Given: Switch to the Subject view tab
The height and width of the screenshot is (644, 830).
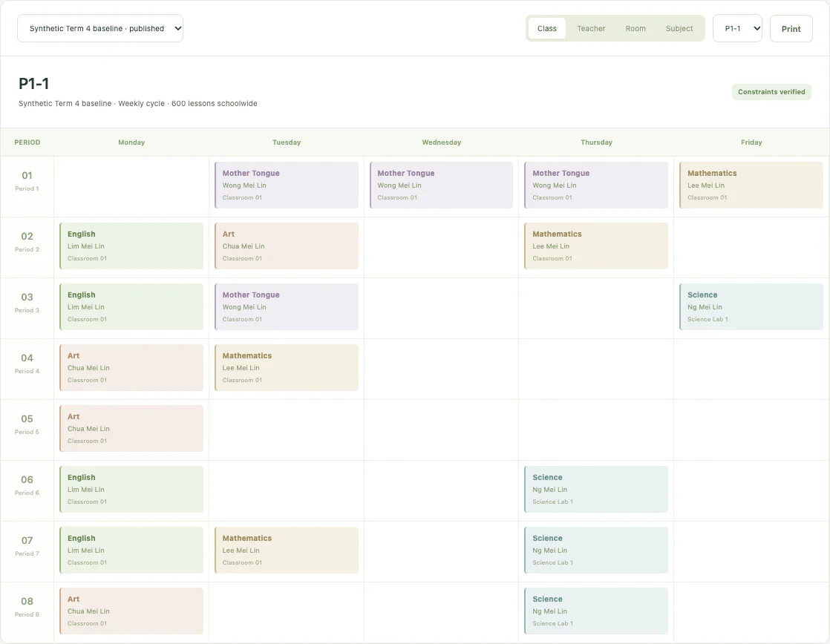Looking at the screenshot, I should [679, 29].
